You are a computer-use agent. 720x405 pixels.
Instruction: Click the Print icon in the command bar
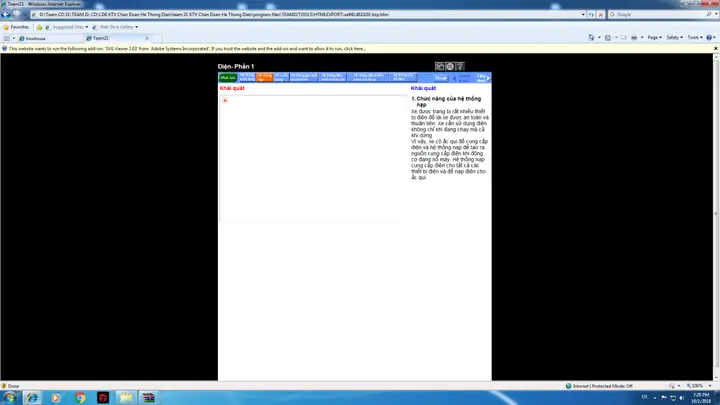tap(634, 38)
